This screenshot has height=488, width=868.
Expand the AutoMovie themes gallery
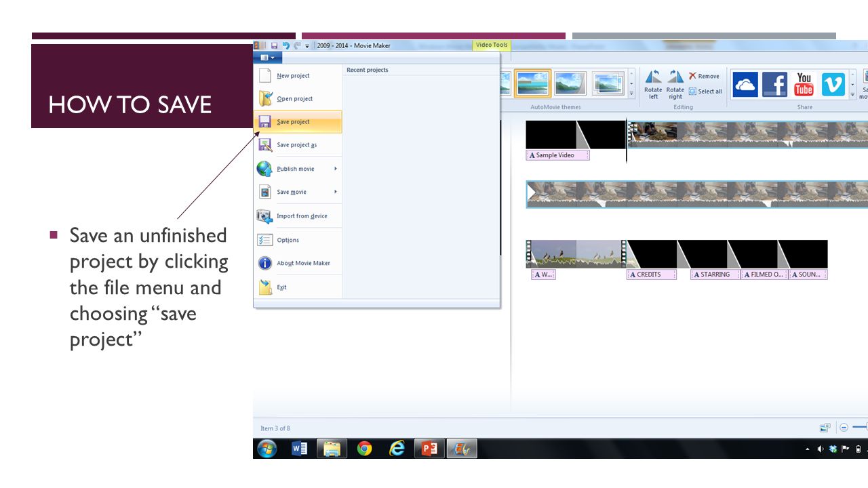pos(632,94)
